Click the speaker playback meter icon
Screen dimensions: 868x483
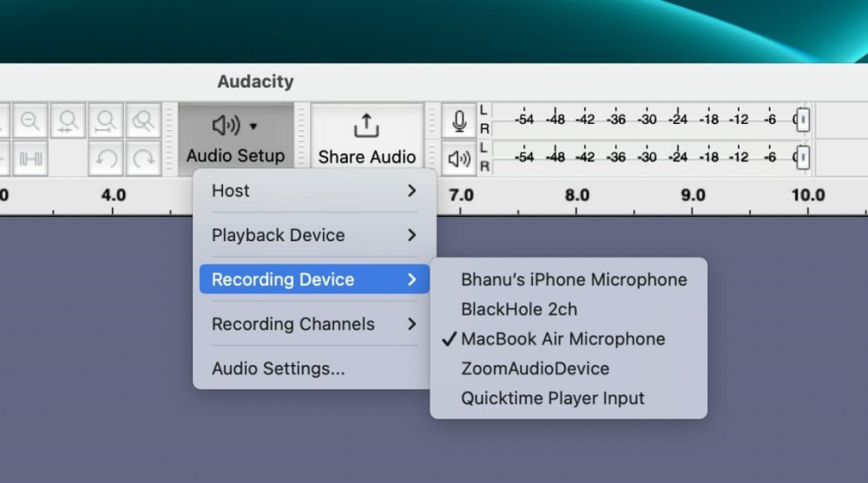[459, 160]
